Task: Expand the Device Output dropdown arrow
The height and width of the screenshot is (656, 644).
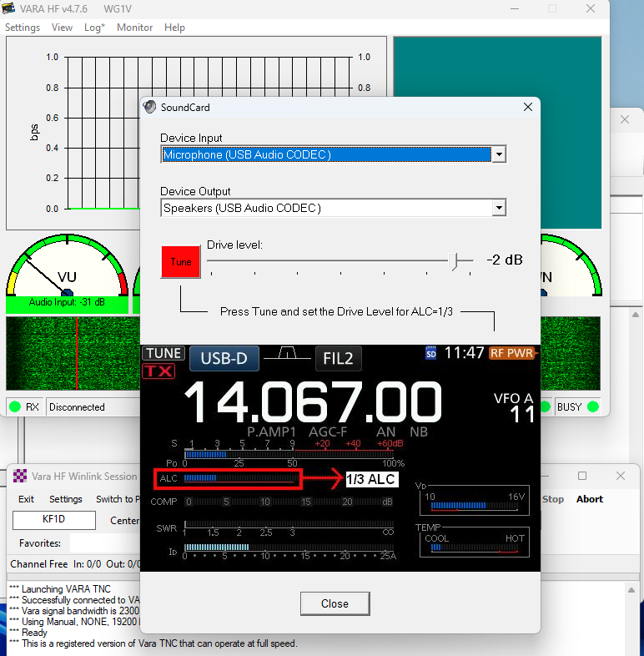Action: (x=498, y=208)
